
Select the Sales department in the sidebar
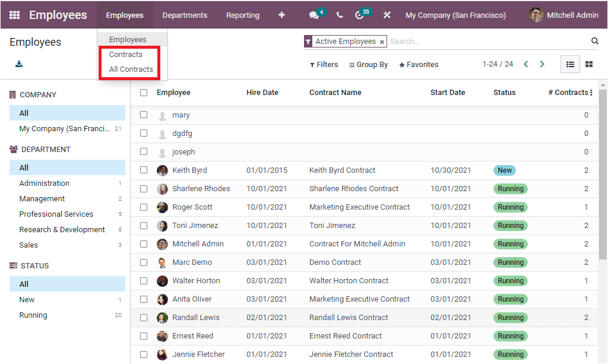[28, 245]
